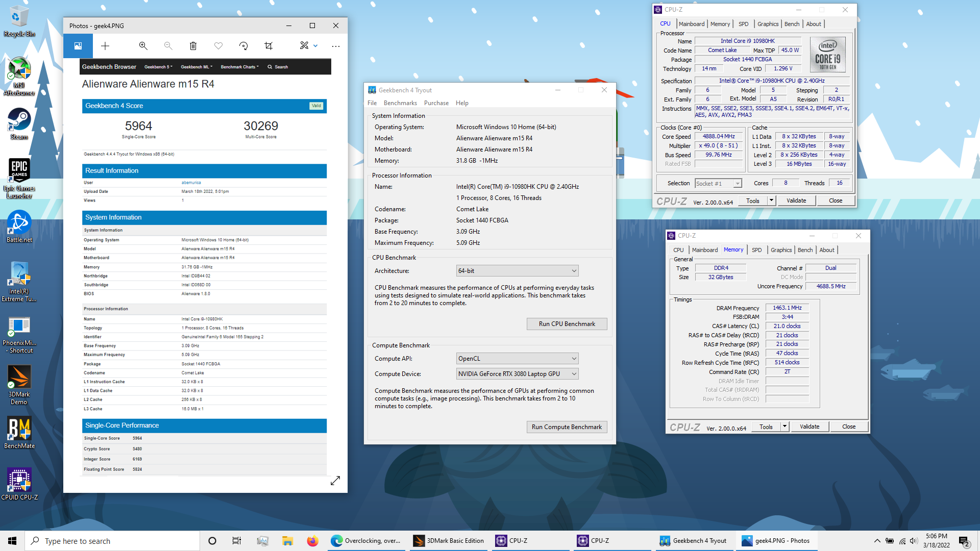Expand Tools arrow in Memory CPU-Z window
This screenshot has width=980, height=551.
(x=785, y=427)
